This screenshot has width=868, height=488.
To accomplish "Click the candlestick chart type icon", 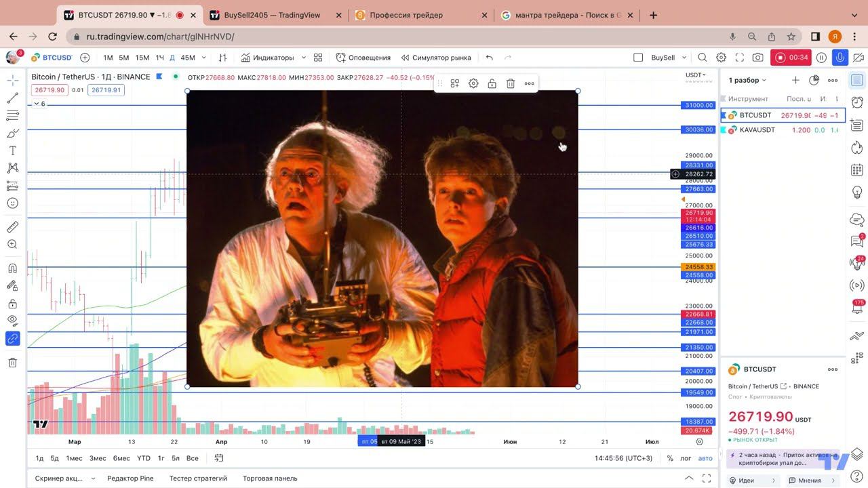I will [222, 58].
